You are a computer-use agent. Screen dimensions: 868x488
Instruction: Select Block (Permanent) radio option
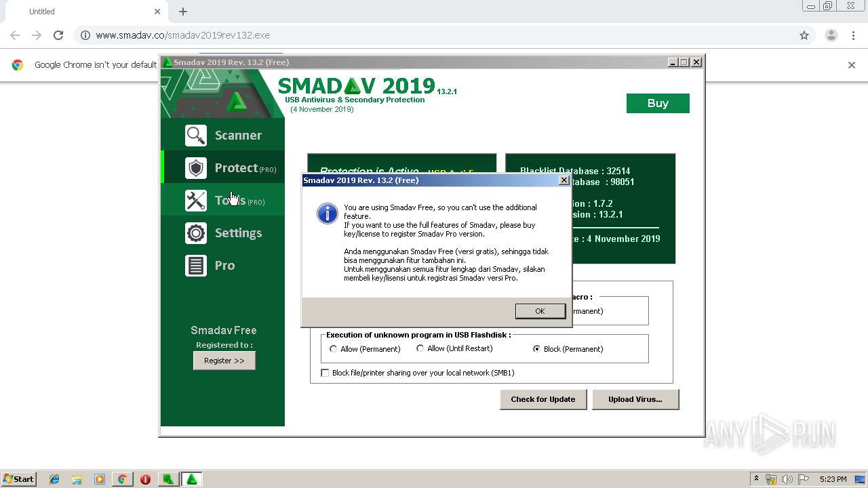pos(537,349)
